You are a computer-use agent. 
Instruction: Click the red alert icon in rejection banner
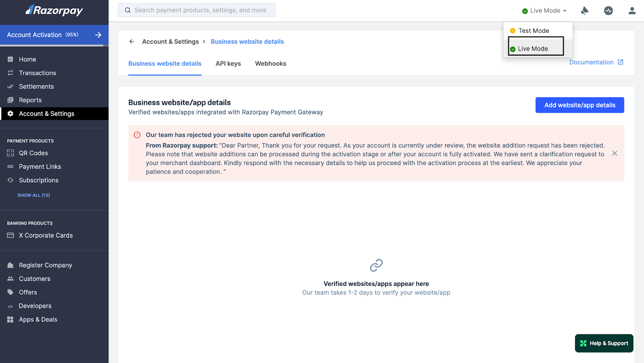coord(137,135)
